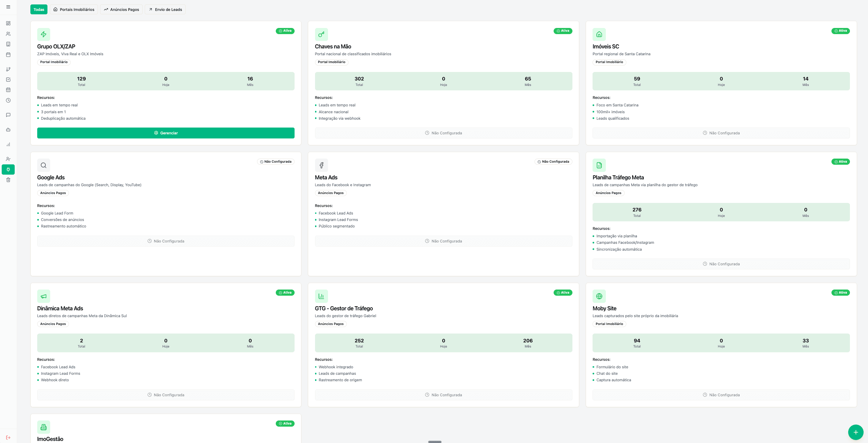
Task: Open the building icon in sidebar
Action: pos(8,44)
